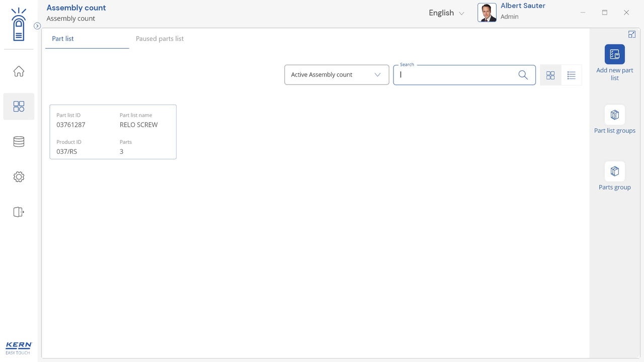Image resolution: width=644 pixels, height=362 pixels.
Task: Click inside the Search input field
Action: [x=455, y=75]
